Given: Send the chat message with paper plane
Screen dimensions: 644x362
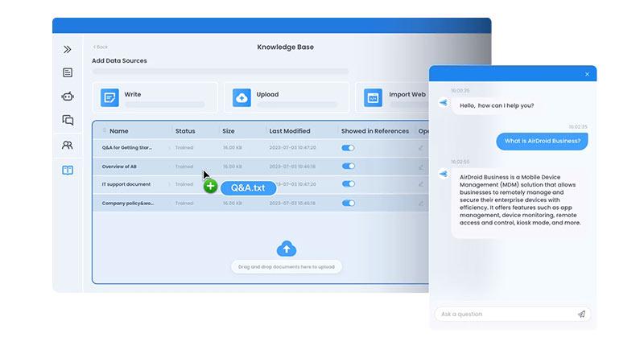Looking at the screenshot, I should point(581,315).
